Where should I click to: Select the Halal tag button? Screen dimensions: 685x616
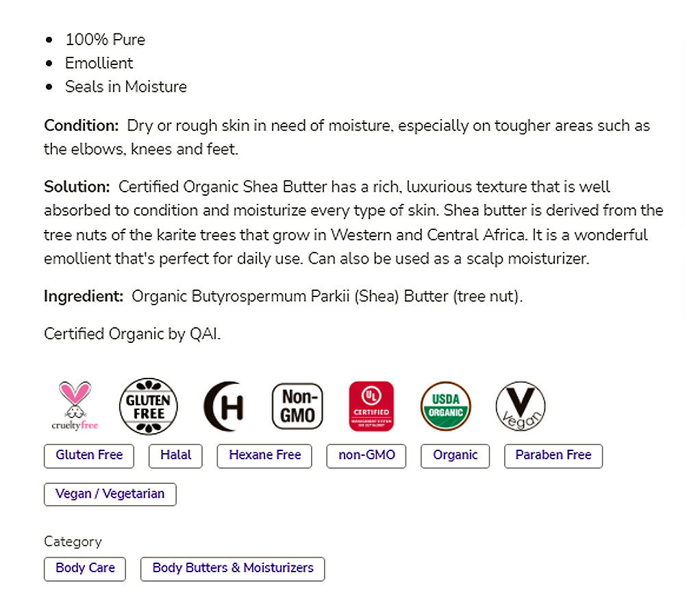point(175,456)
